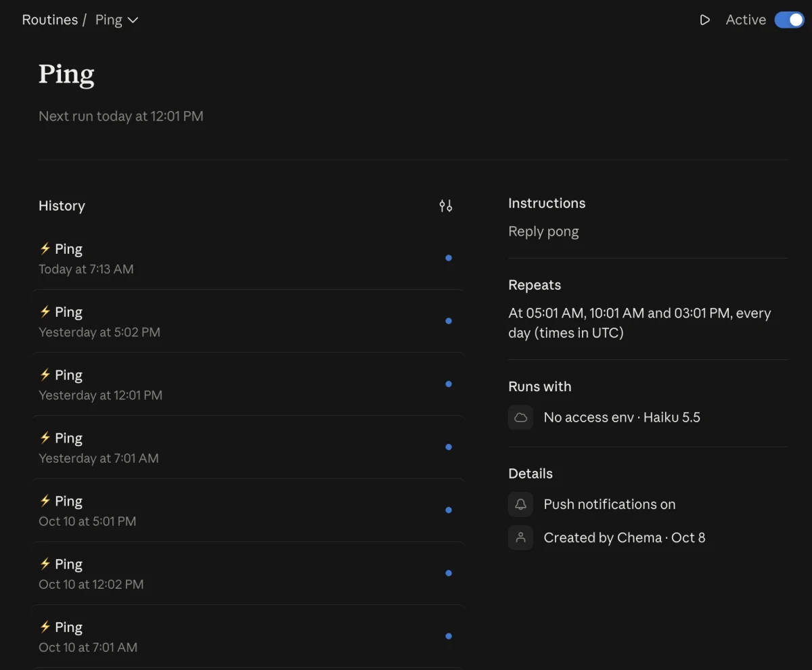Edit the Repeats schedule text
Screen dimensions: 812x670
639,323
